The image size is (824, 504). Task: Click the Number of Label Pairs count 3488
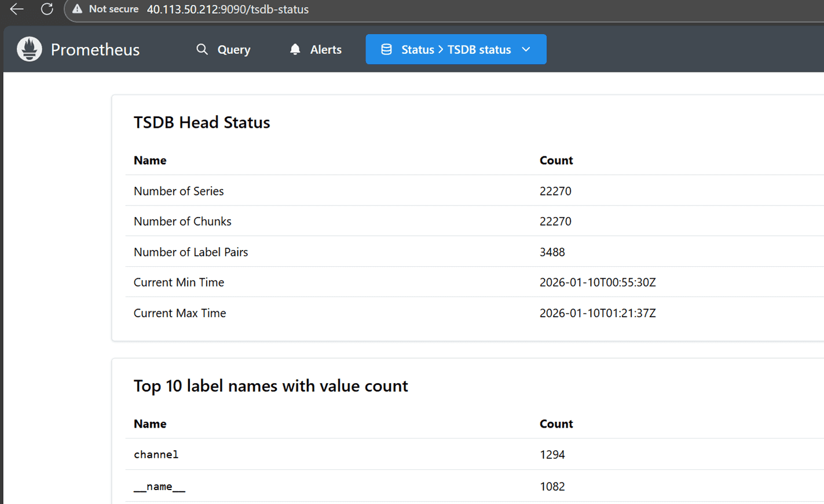point(552,252)
